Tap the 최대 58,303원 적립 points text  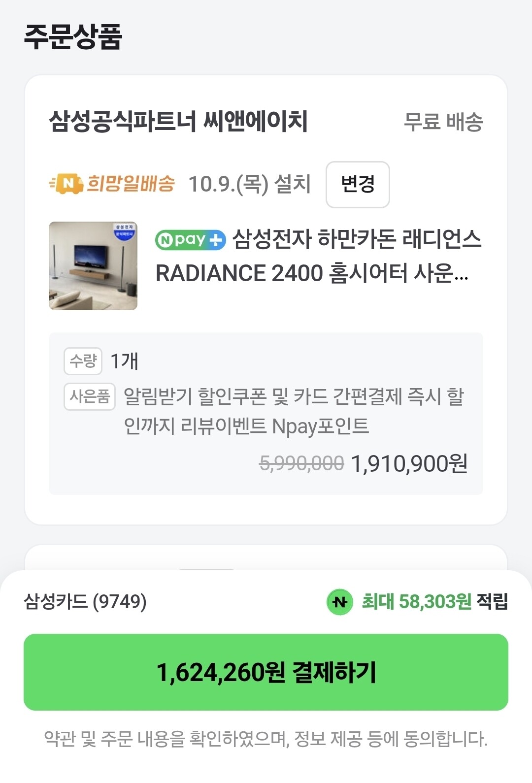coord(433,601)
